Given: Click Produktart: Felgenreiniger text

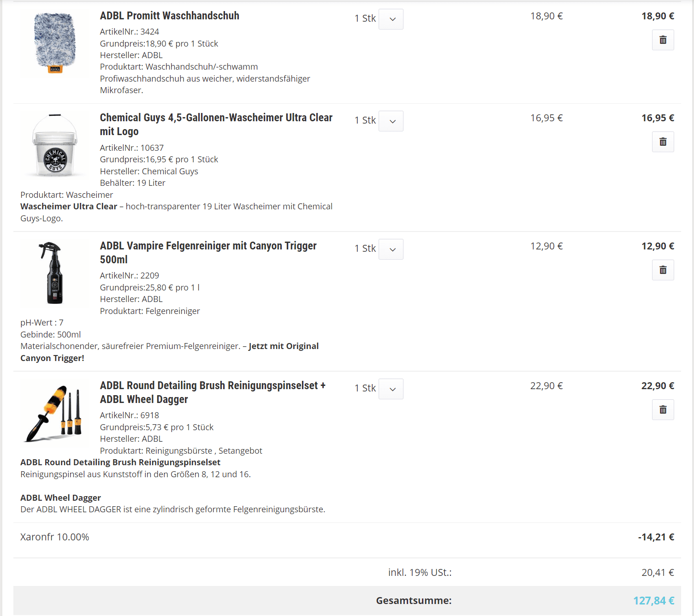Looking at the screenshot, I should coord(150,311).
